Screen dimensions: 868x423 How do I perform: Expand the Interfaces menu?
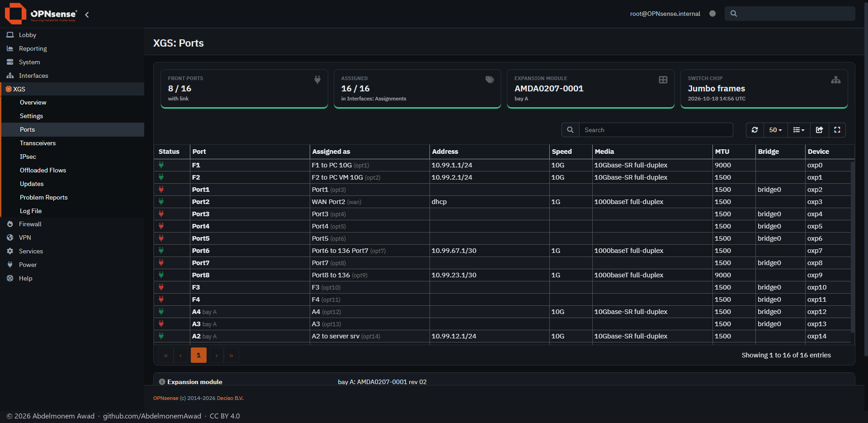[x=72, y=76]
